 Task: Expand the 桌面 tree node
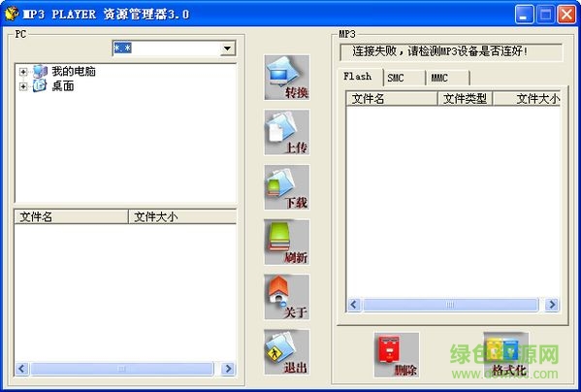point(23,86)
